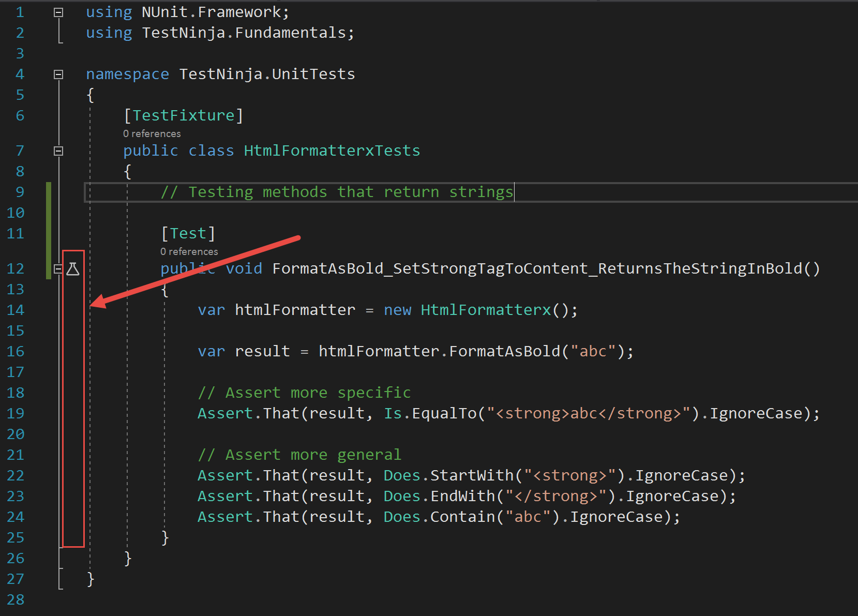This screenshot has width=858, height=616.
Task: Click the "abc" string argument on line 16
Action: (x=593, y=351)
